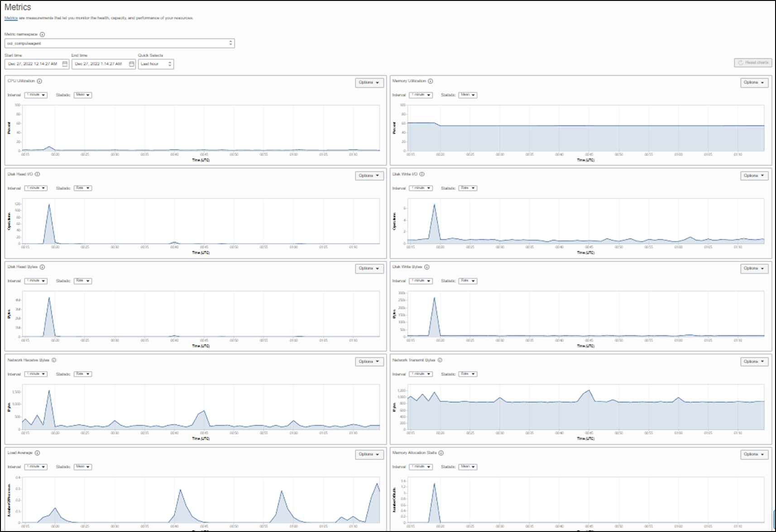The image size is (776, 532).
Task: Open the Start time calendar picker icon
Action: 65,64
